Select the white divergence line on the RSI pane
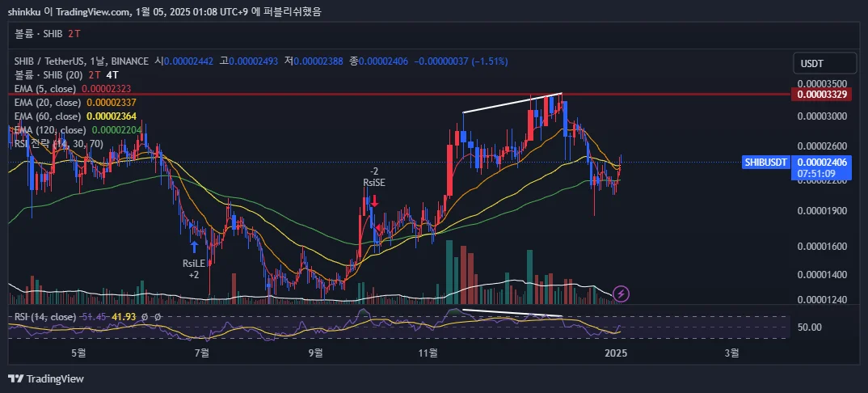Image resolution: width=868 pixels, height=393 pixels. (512, 313)
